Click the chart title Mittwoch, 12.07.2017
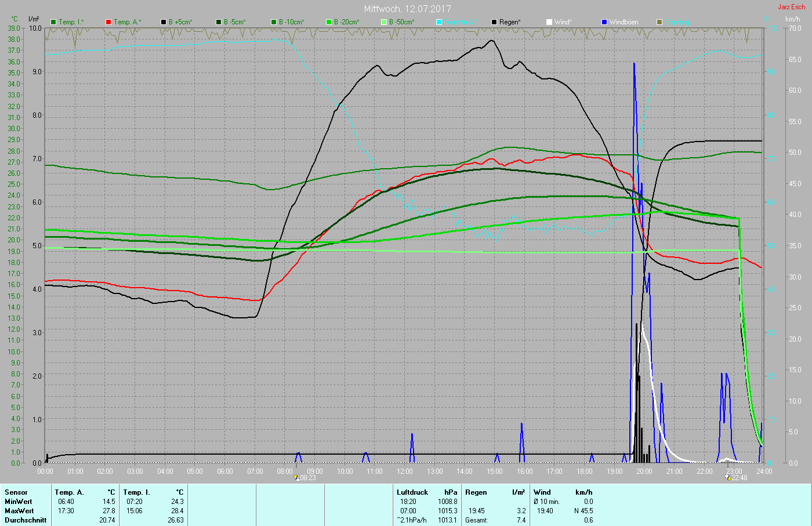 [x=407, y=9]
